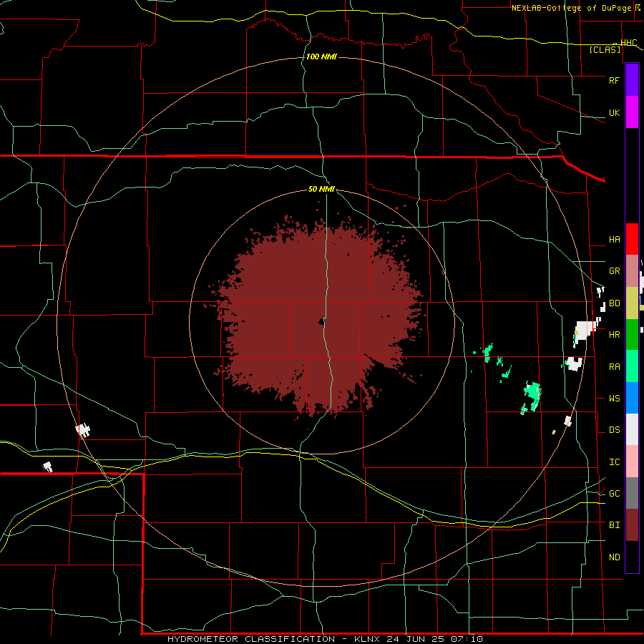Click the 'IC' legend label
The width and height of the screenshot is (644, 644).
coord(614,462)
